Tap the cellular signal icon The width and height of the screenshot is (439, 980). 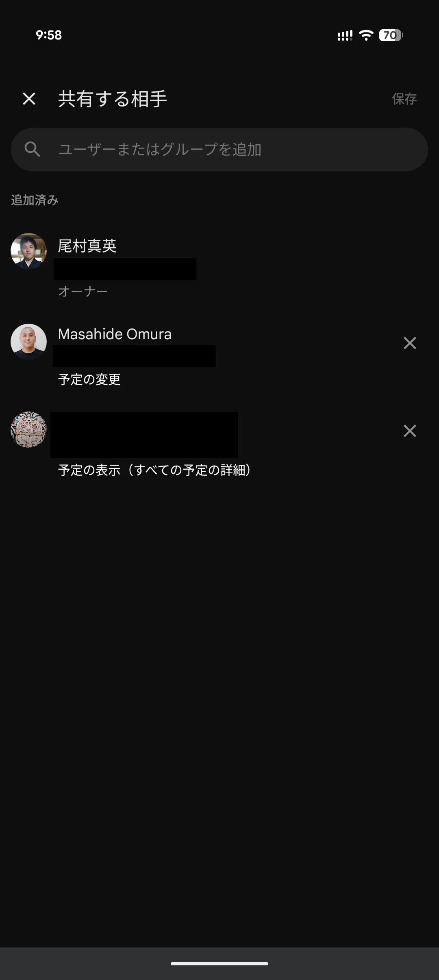[345, 35]
